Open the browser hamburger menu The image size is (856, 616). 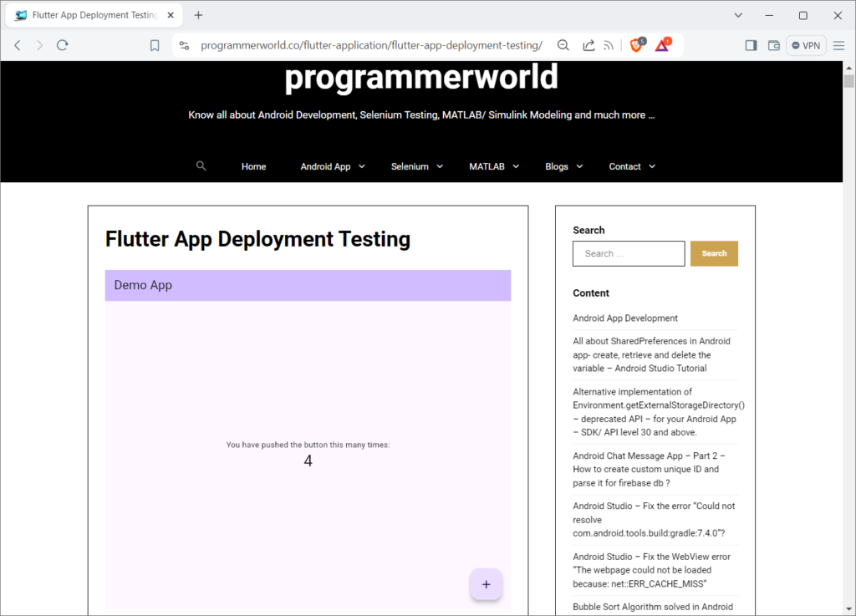click(x=839, y=46)
